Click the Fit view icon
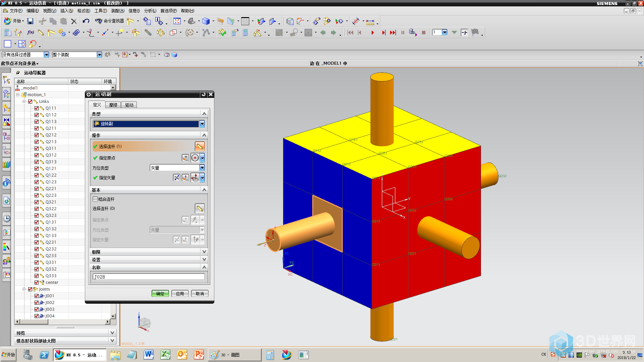The width and height of the screenshot is (644, 362). [177, 21]
